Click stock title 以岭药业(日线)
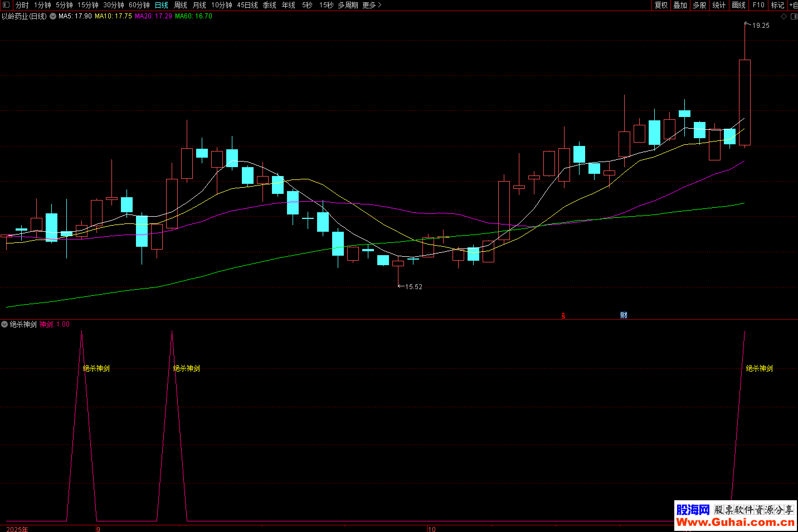 click(x=25, y=16)
